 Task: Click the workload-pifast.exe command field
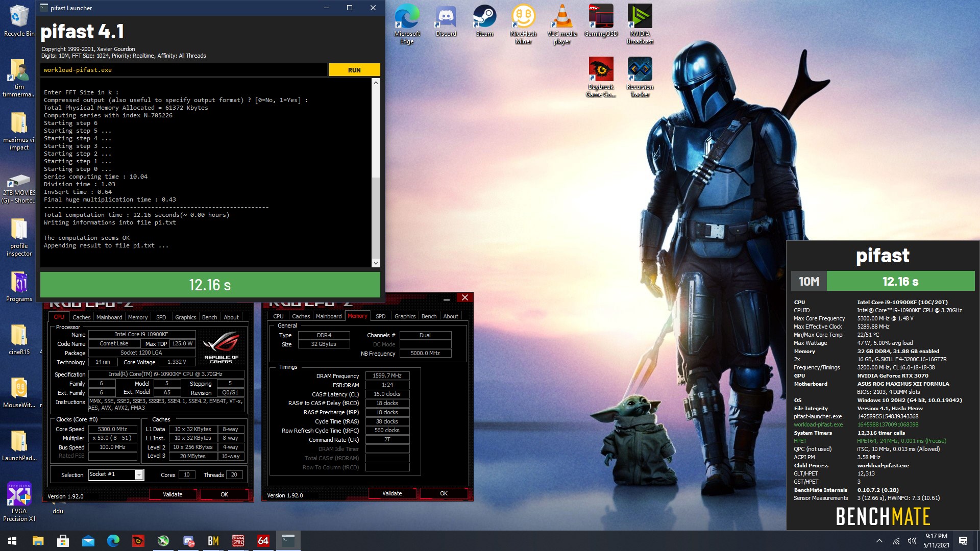coord(184,70)
